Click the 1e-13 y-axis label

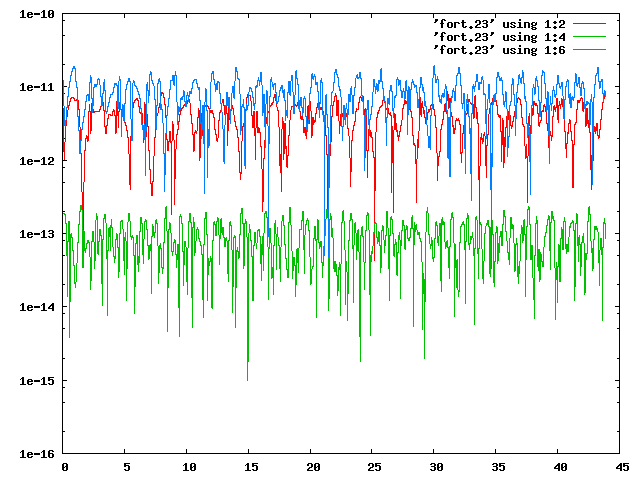[x=37, y=234]
